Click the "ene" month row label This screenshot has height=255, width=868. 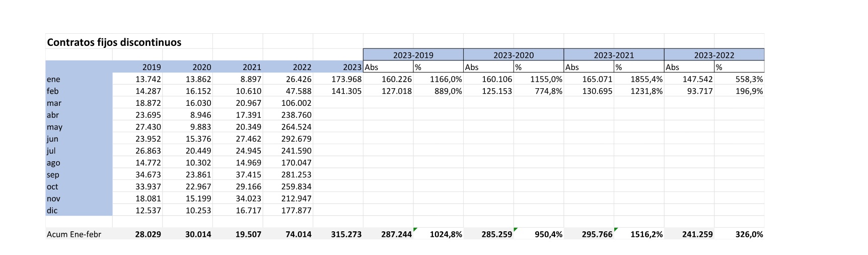[x=53, y=79]
